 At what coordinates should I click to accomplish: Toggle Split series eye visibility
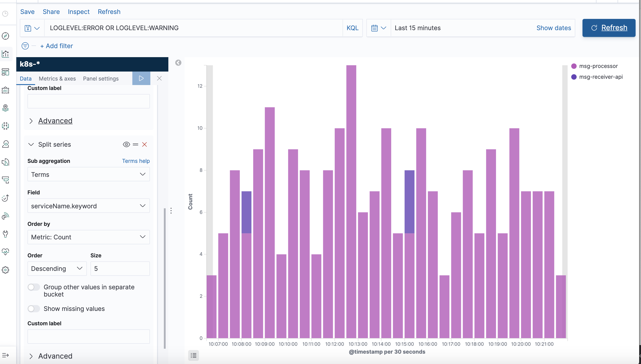126,144
